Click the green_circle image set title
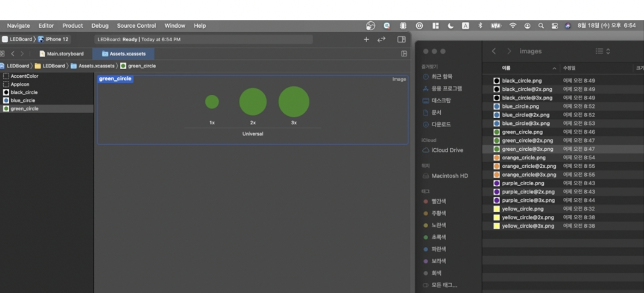This screenshot has width=644, height=293. pos(115,79)
